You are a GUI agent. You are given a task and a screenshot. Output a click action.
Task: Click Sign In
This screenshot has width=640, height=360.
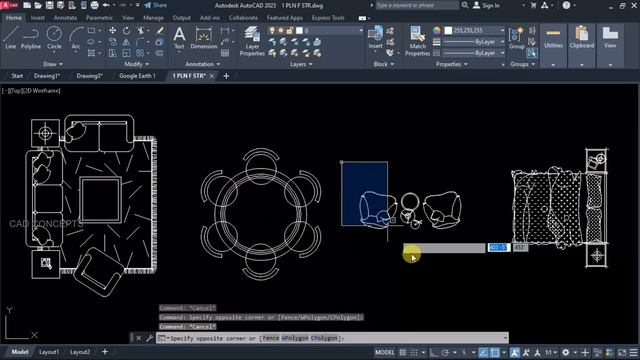point(487,5)
